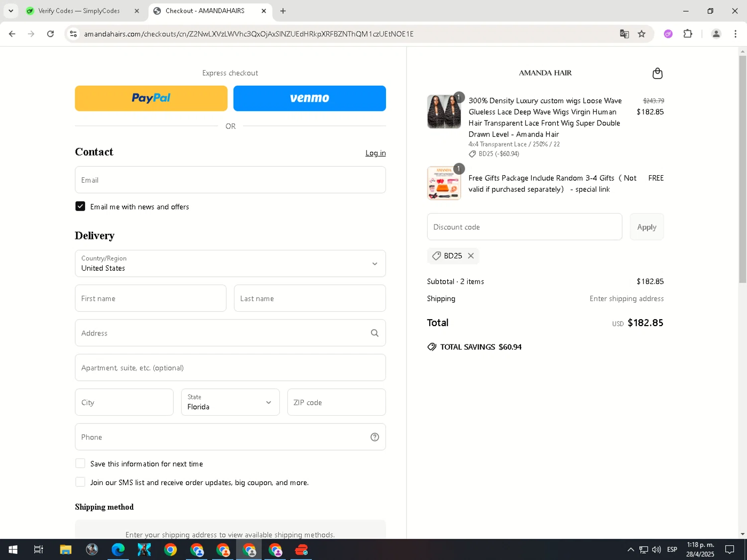Reload the checkout page

50,34
